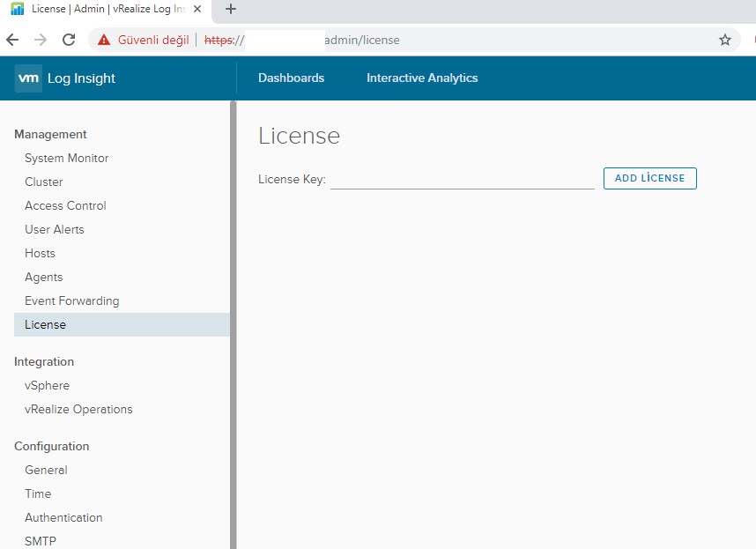756x549 pixels.
Task: Reload the page with refresh icon
Action: pos(69,40)
